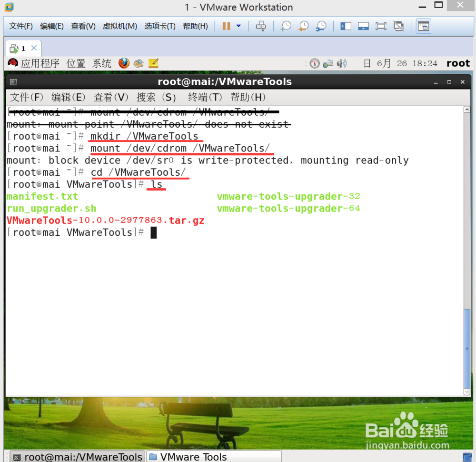
Task: Open the guest text editor panel icon
Action: pyautogui.click(x=153, y=62)
